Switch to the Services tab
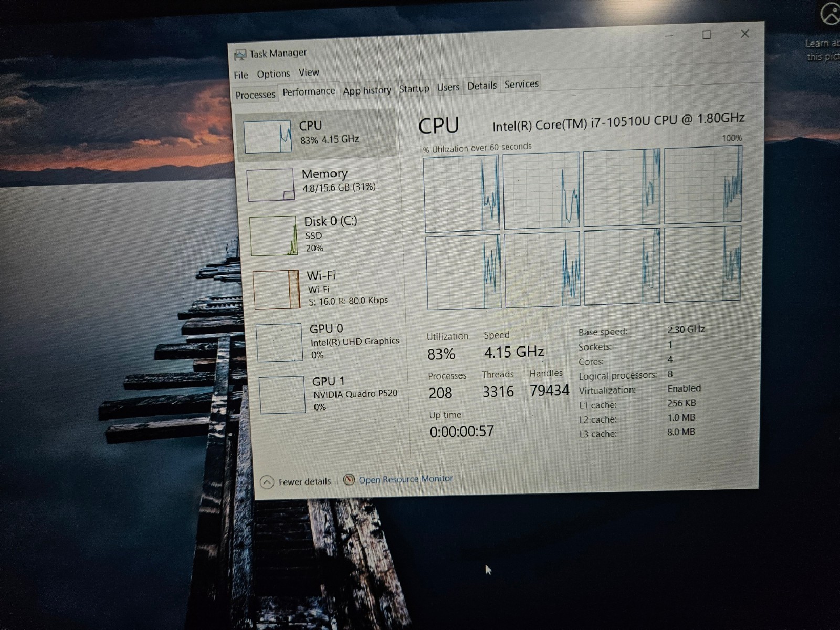This screenshot has width=840, height=630. (x=521, y=84)
